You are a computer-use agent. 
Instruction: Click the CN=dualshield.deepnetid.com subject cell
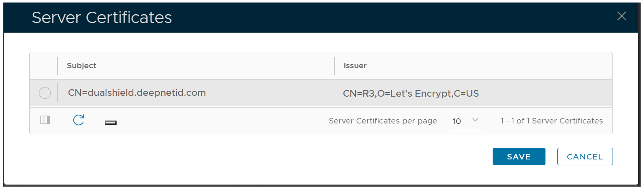(137, 93)
